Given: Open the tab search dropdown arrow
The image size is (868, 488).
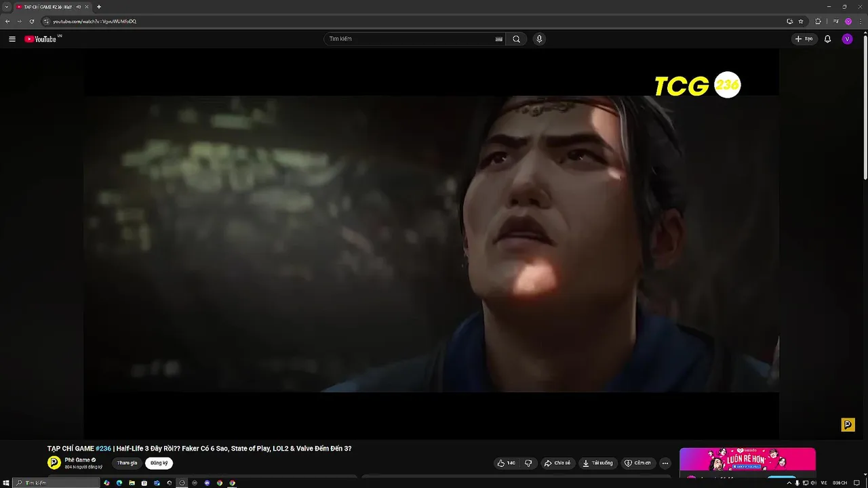Looking at the screenshot, I should click(6, 7).
